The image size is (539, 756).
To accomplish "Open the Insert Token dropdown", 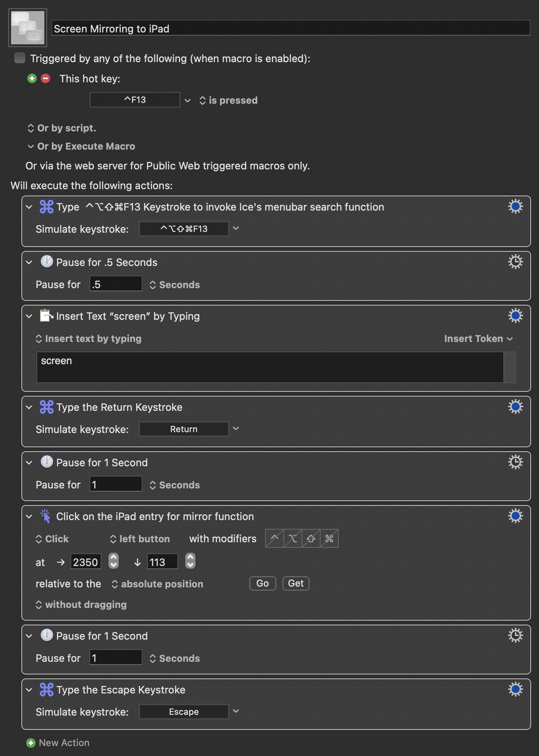I will click(x=478, y=339).
